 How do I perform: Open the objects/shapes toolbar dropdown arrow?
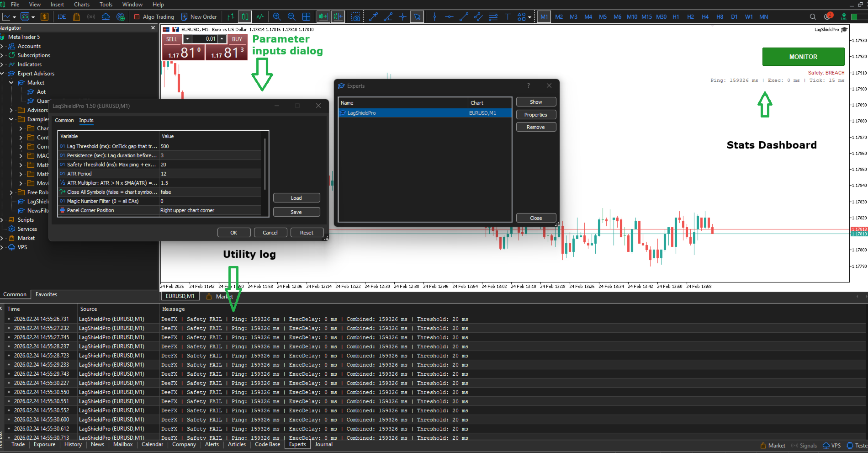tap(529, 17)
